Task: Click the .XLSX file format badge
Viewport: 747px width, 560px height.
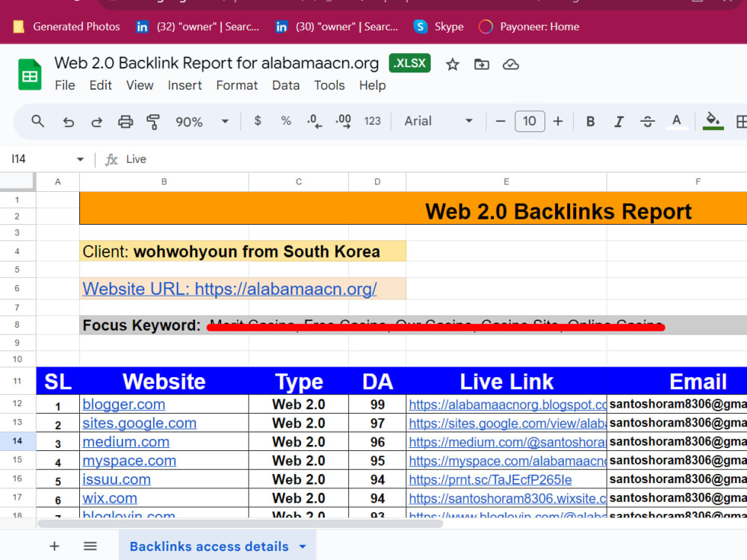Action: click(x=409, y=63)
